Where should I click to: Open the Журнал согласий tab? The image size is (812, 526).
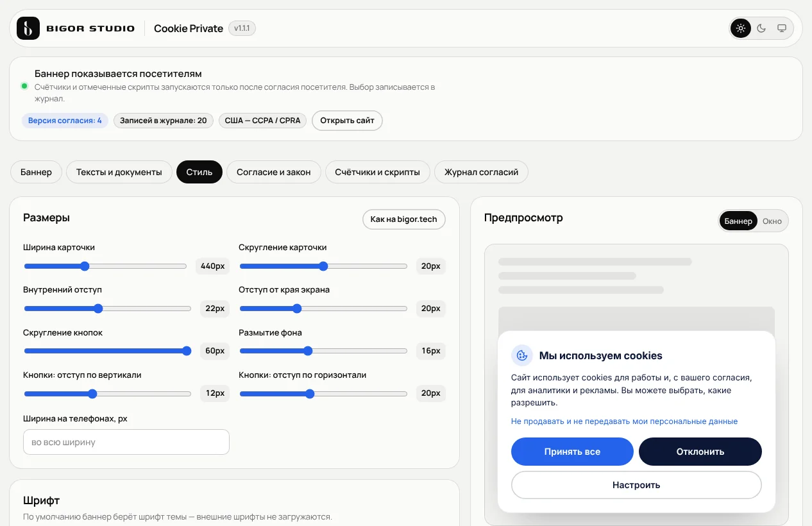[x=481, y=172]
